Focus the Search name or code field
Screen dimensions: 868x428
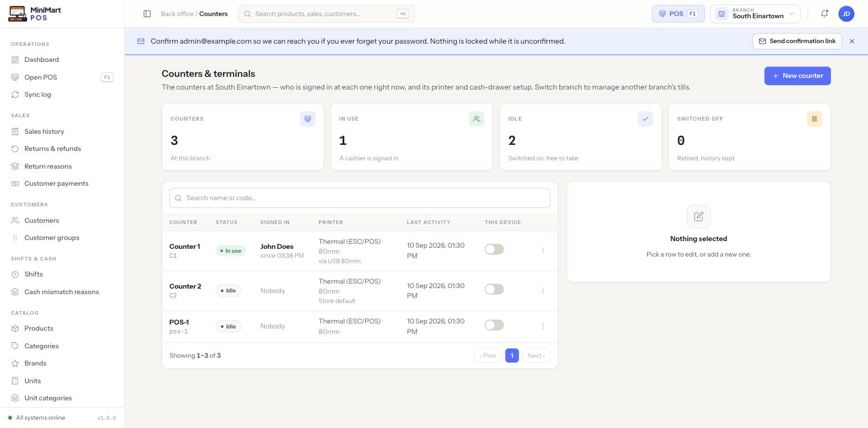[x=360, y=198]
